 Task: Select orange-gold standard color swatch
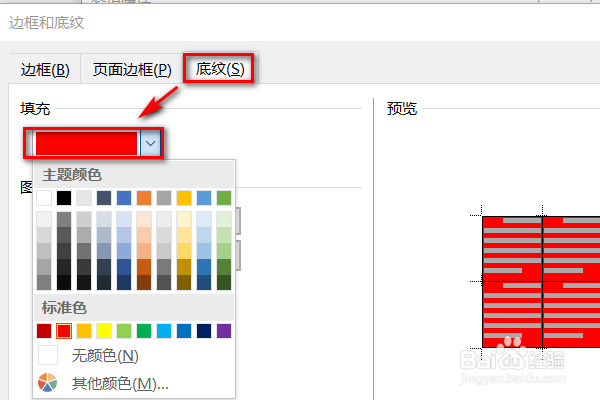tap(84, 331)
